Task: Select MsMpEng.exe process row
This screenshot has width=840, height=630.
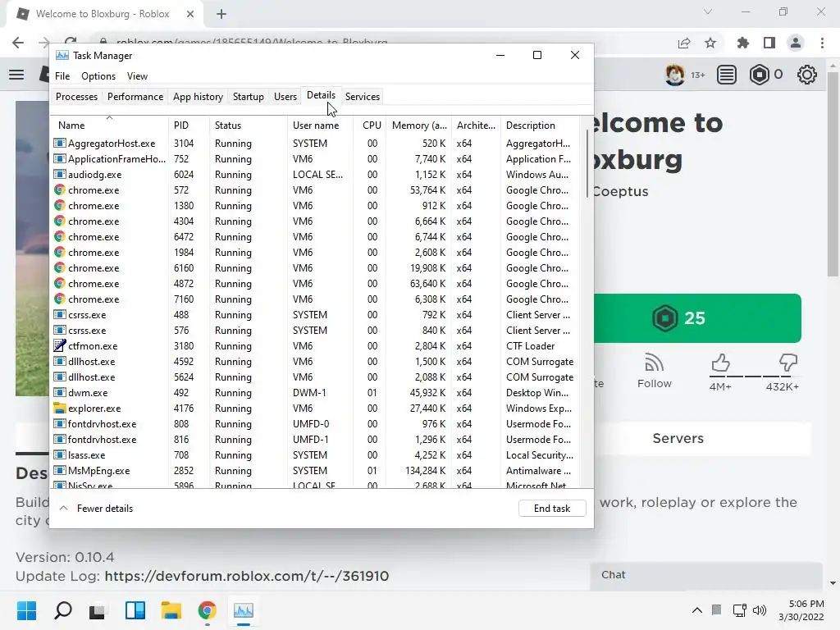Action: point(316,471)
